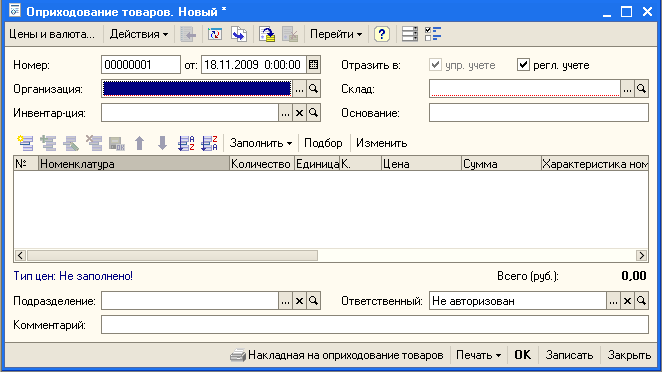Click the Подбор button
Image resolution: width=662 pixels, height=372 pixels.
[x=323, y=143]
